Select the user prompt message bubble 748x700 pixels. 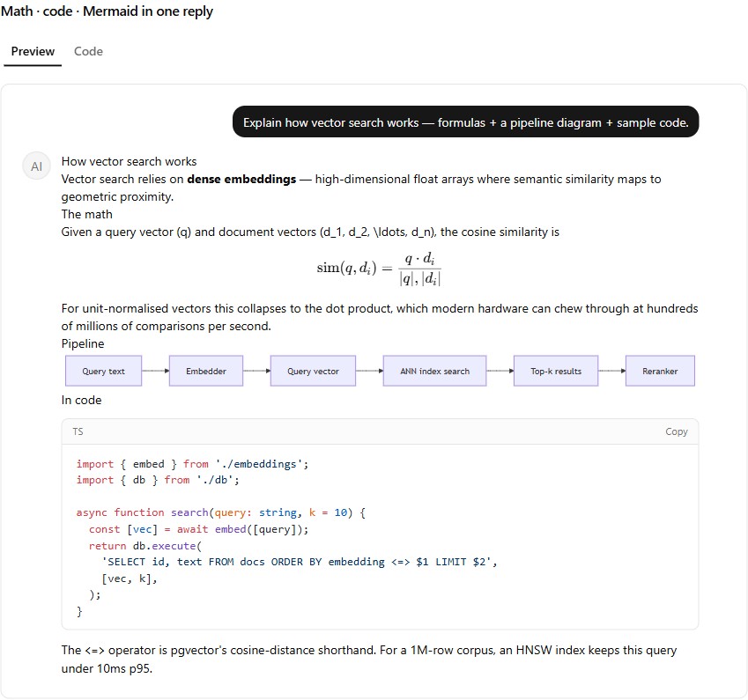pos(465,122)
